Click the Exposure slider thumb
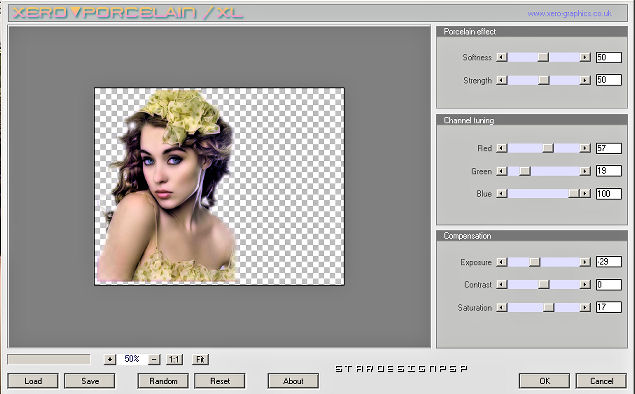This screenshot has height=394, width=635. click(x=535, y=262)
